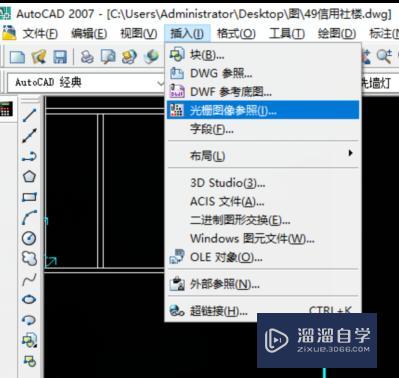Click the Zoom magnifier icon in toolbar
This screenshot has height=378, width=399.
point(384,56)
